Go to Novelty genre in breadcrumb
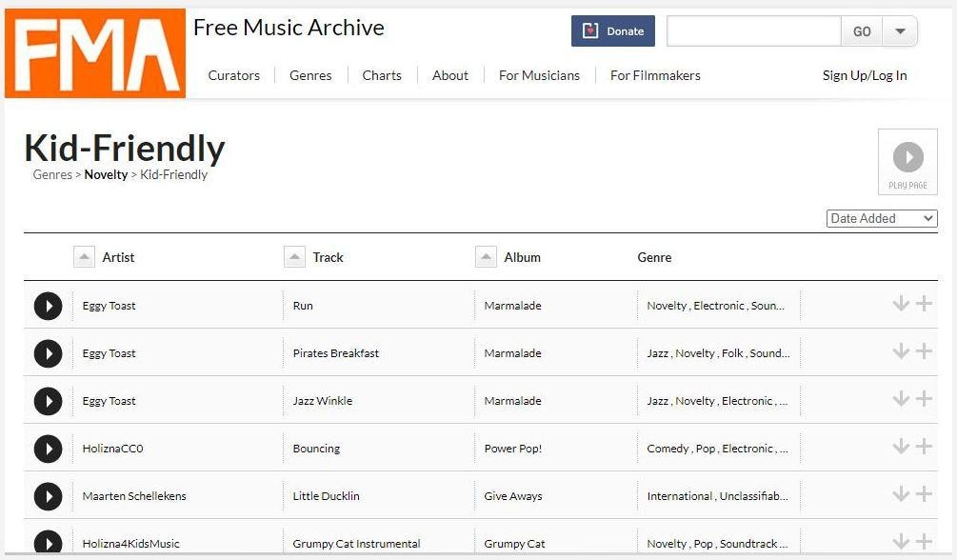 click(106, 175)
